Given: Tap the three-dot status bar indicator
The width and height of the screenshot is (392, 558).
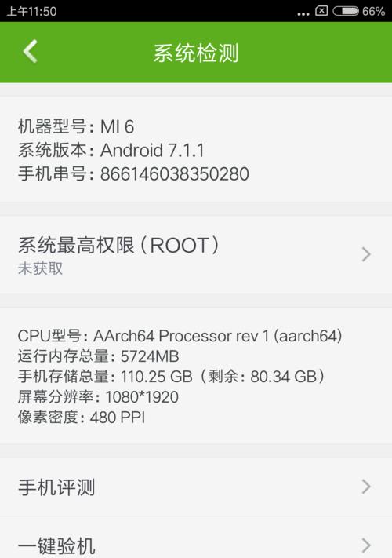Looking at the screenshot, I should pyautogui.click(x=303, y=14).
